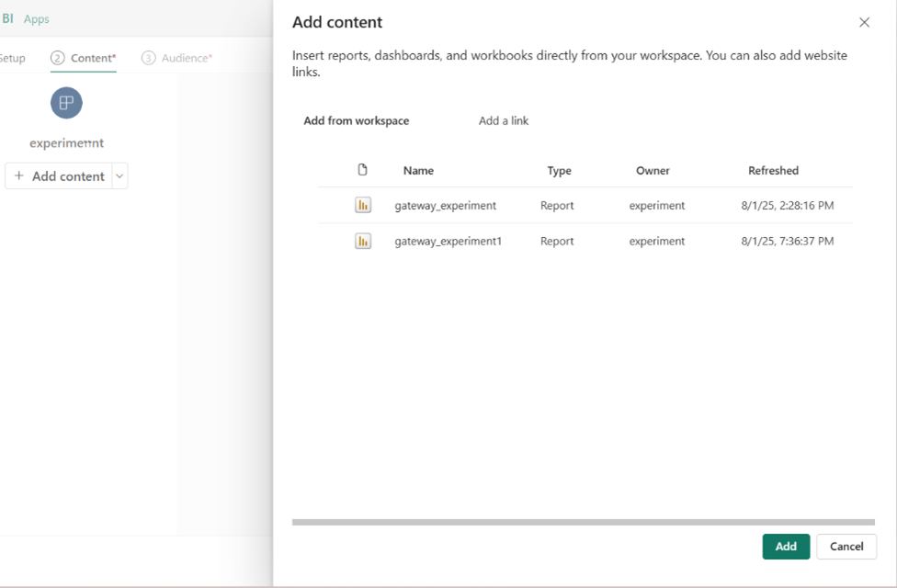The width and height of the screenshot is (897, 588).
Task: Sort by the Owner column header
Action: tap(653, 171)
